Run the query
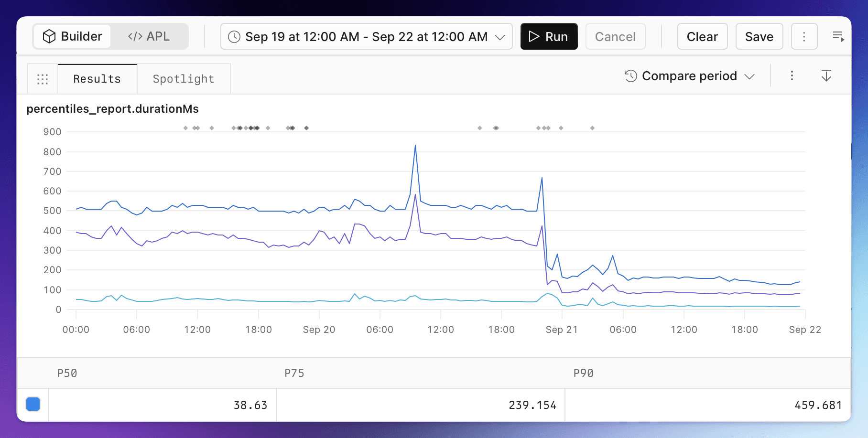Screen dimensions: 868x438 point(549,36)
